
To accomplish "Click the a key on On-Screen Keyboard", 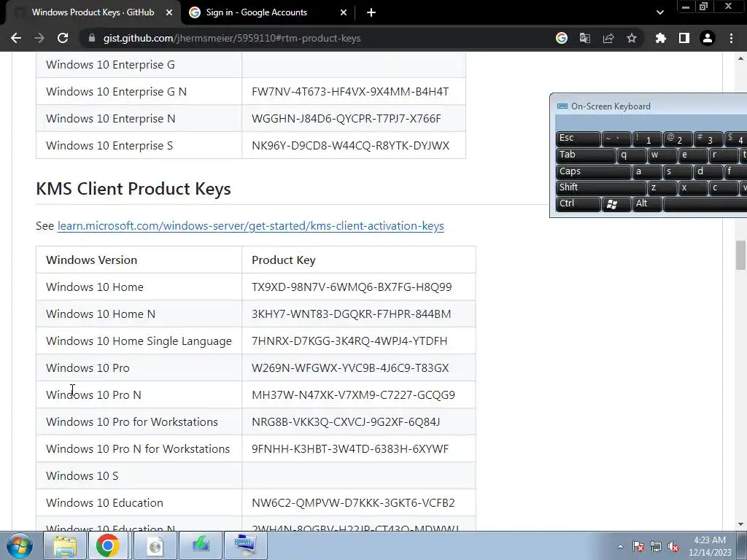I will pyautogui.click(x=647, y=171).
